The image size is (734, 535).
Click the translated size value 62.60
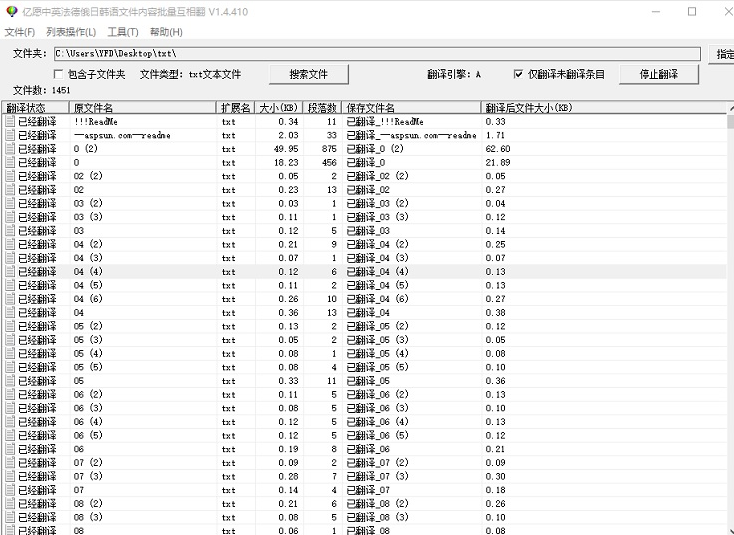pyautogui.click(x=498, y=149)
